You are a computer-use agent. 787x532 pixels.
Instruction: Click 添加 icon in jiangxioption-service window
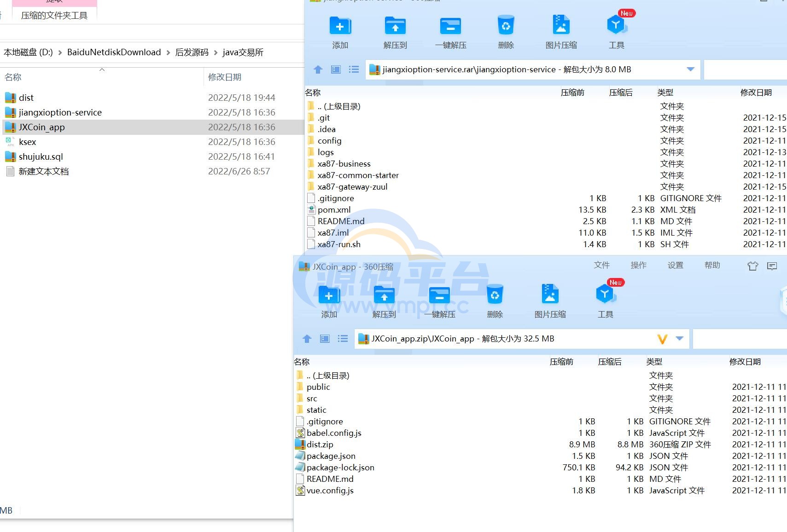pos(340,25)
